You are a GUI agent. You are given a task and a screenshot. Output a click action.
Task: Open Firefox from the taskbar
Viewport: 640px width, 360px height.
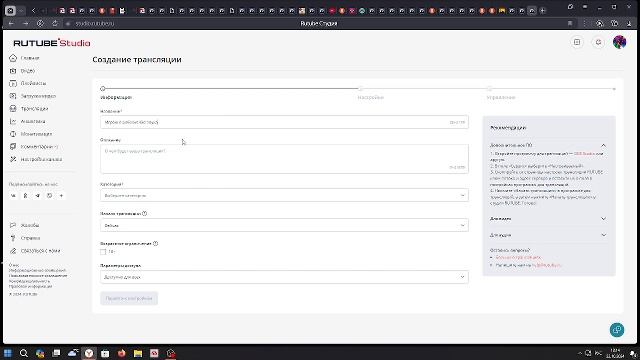click(x=121, y=353)
